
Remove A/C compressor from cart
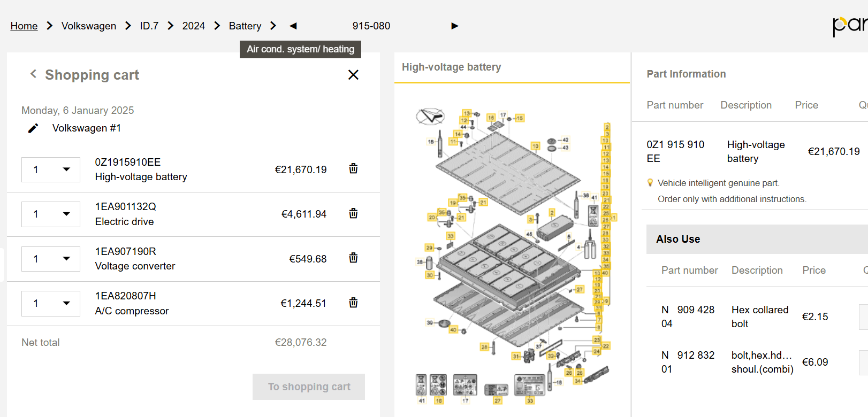353,303
